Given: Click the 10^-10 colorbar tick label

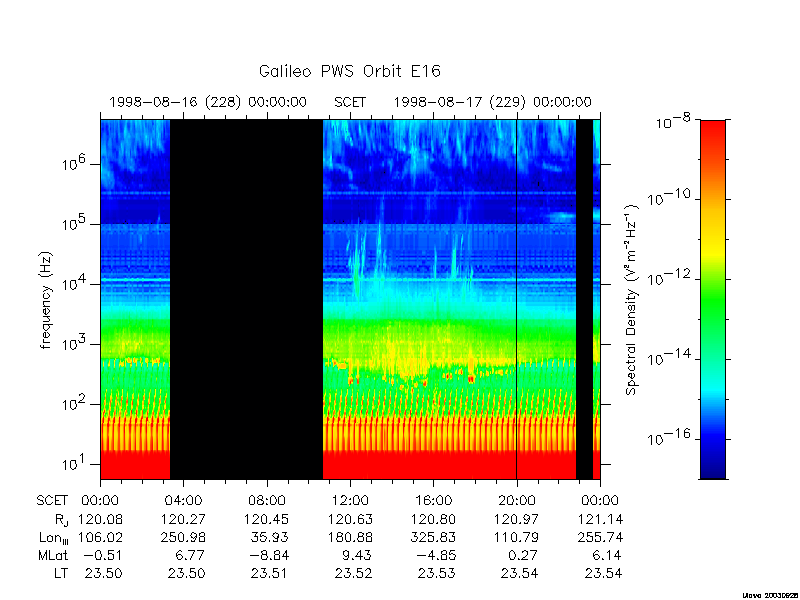Looking at the screenshot, I should tap(670, 198).
